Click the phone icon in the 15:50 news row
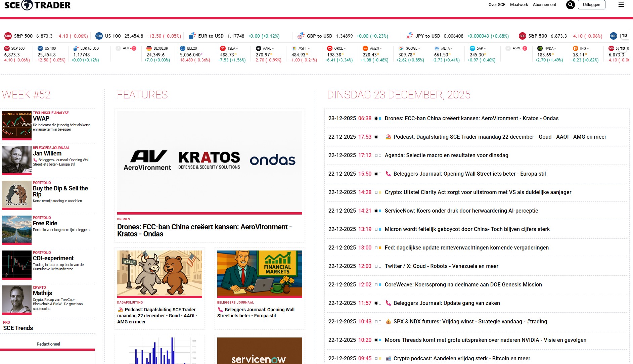633x364 pixels. point(388,174)
